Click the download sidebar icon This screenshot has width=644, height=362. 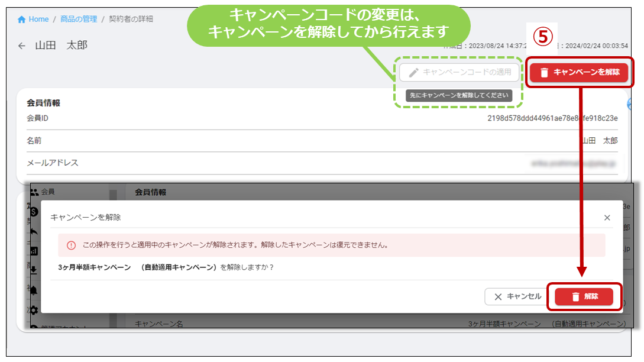(x=34, y=270)
